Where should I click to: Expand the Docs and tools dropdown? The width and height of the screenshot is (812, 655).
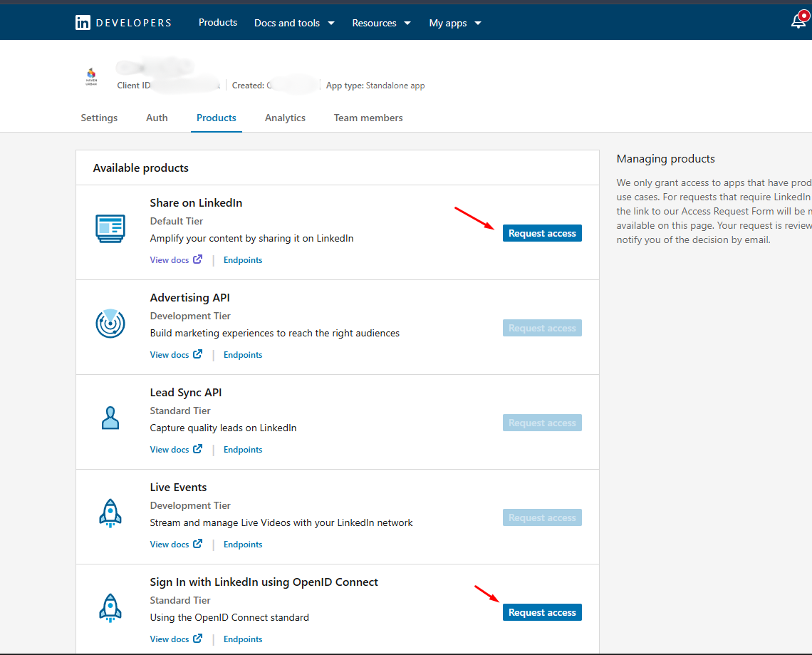pyautogui.click(x=294, y=23)
